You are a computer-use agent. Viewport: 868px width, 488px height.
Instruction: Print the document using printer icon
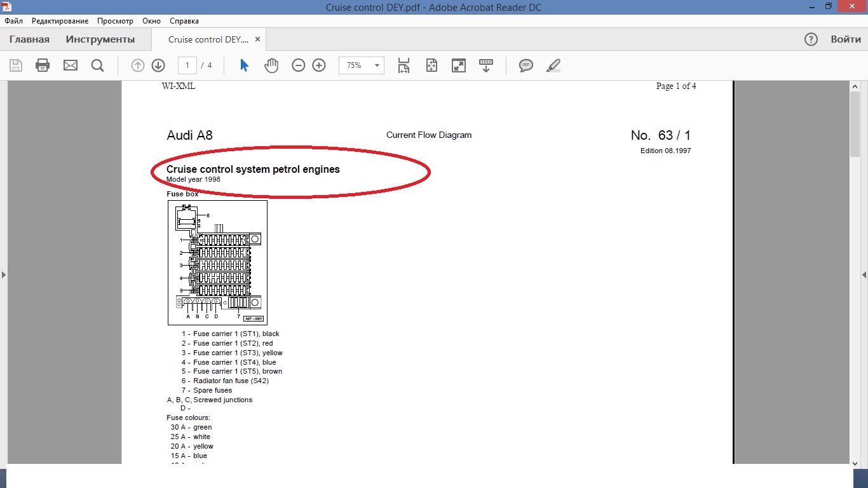click(43, 65)
